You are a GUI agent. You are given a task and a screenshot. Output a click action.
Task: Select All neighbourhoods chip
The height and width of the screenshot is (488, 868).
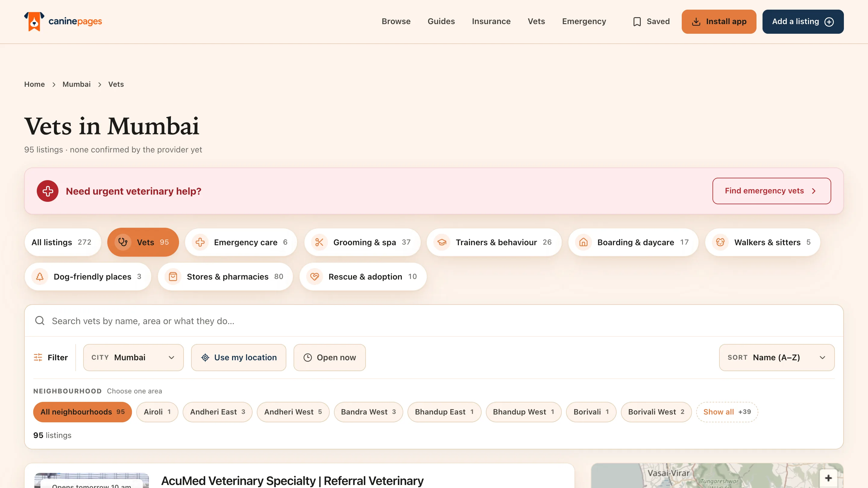[83, 412]
